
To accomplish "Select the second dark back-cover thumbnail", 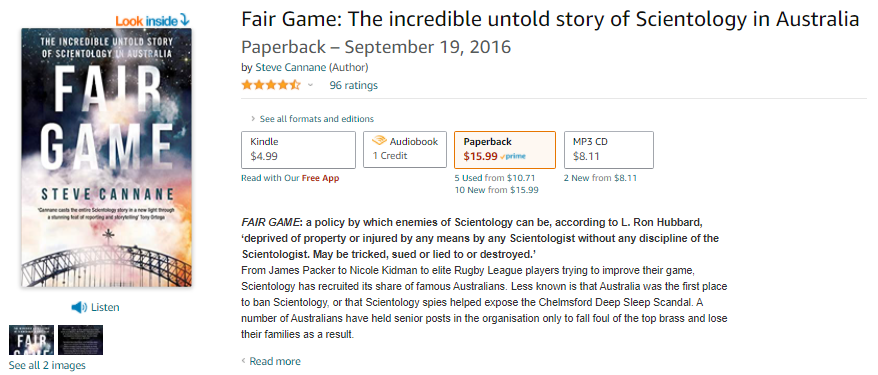I will point(81,339).
